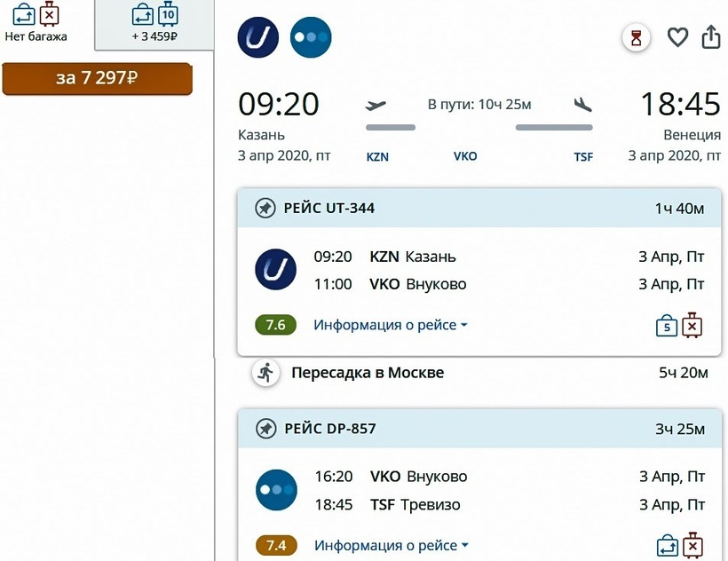This screenshot has width=728, height=561.
Task: Click the pin icon for flight UT-344
Action: pos(265,209)
